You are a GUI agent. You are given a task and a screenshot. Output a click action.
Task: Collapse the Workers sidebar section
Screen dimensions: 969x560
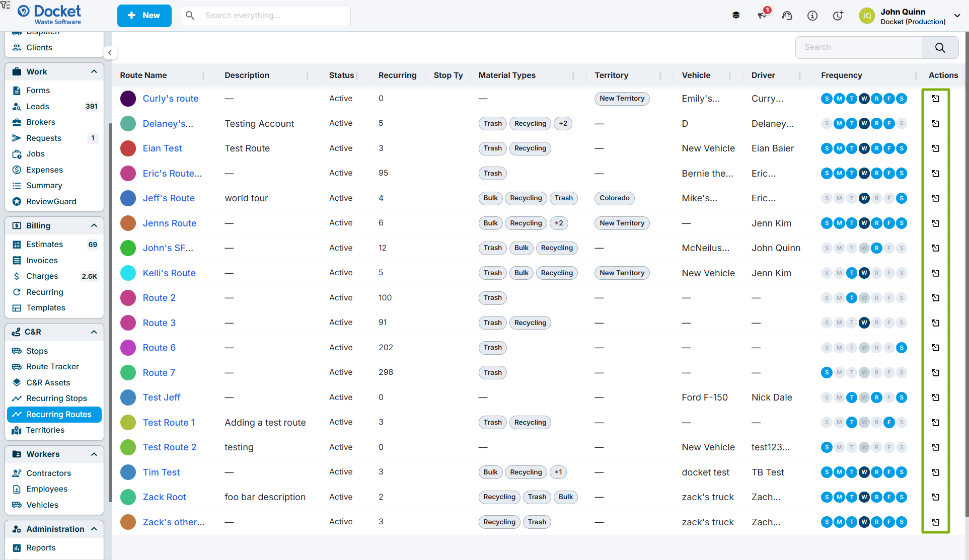(x=94, y=454)
